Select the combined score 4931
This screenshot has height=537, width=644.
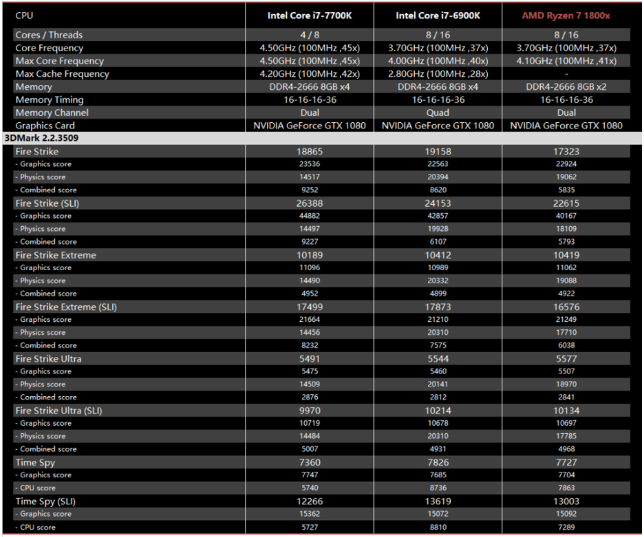(x=438, y=449)
